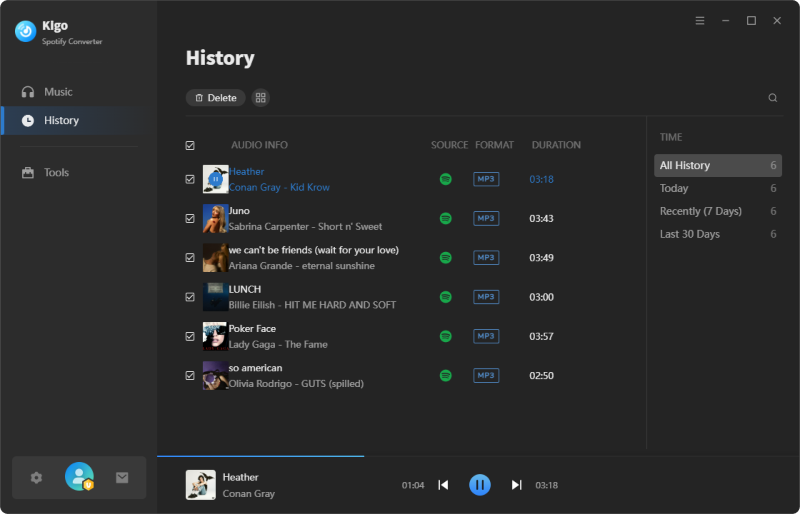This screenshot has width=800, height=514.
Task: Select the All History filter
Action: click(x=718, y=165)
